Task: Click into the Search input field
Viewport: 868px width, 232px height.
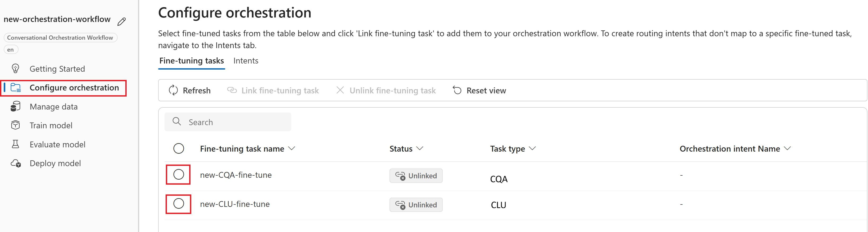Action: [x=228, y=122]
